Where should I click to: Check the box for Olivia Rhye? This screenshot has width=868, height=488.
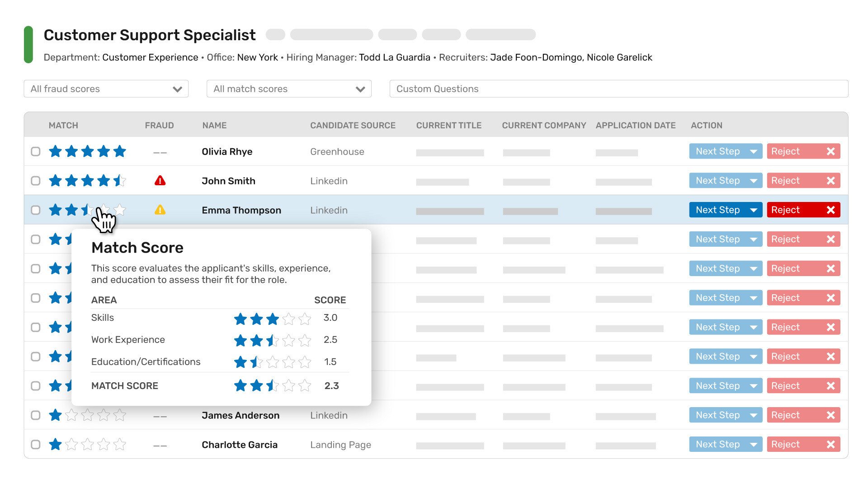click(36, 151)
